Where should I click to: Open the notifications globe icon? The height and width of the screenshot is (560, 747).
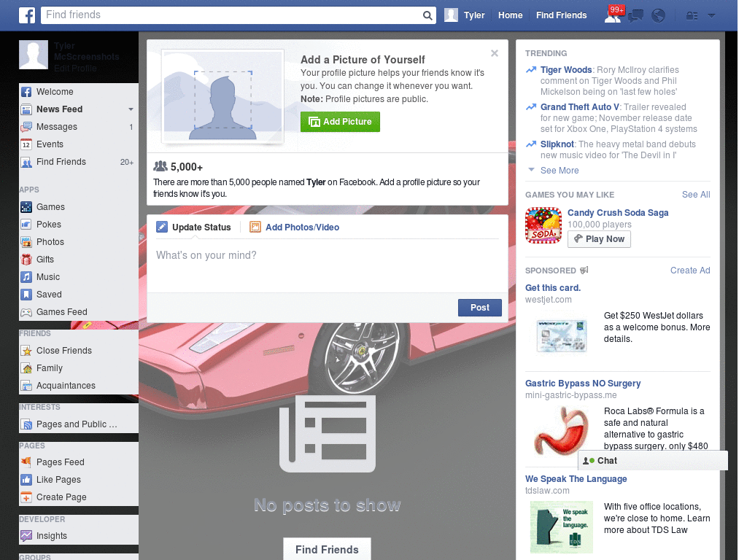coord(659,16)
